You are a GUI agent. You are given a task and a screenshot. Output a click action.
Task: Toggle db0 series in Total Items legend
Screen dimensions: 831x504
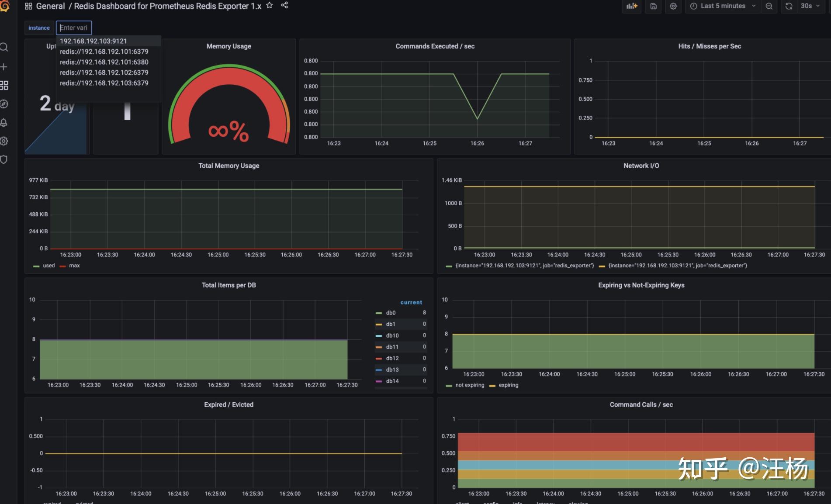391,313
